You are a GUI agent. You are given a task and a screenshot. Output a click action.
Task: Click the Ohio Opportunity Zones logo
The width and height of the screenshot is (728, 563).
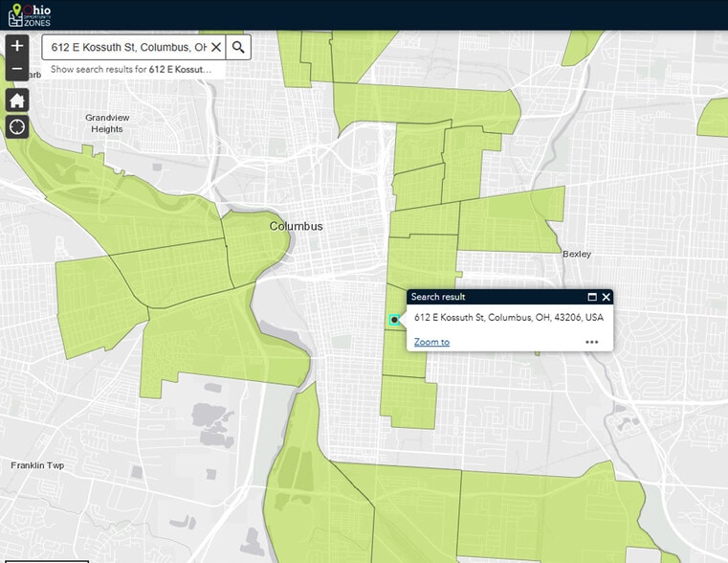(30, 14)
